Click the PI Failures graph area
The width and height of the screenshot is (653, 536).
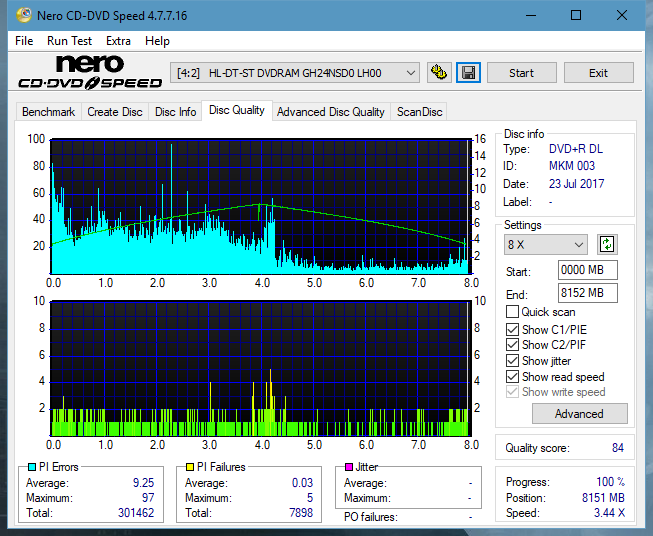click(261, 369)
